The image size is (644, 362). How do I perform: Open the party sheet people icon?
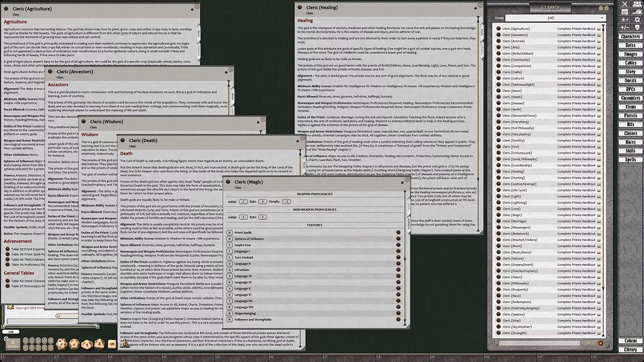pos(637,4)
